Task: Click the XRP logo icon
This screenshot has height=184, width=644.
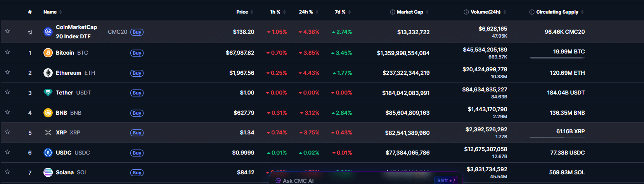Action: 48,132
